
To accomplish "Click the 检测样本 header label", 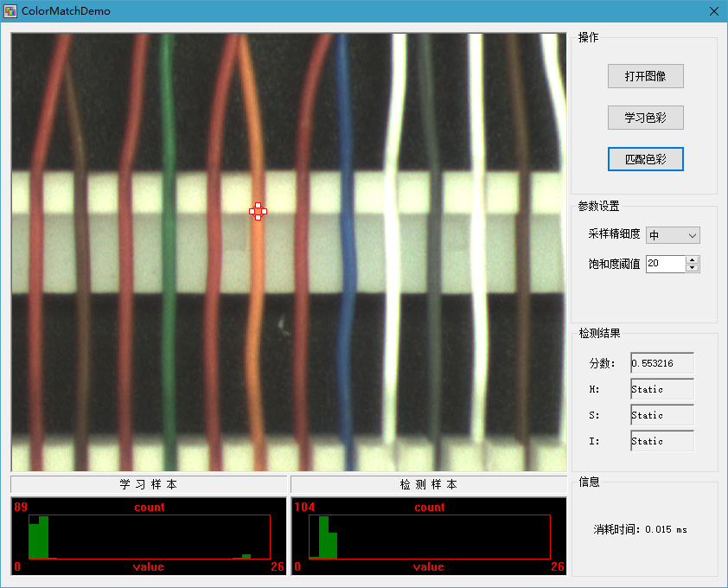I will click(429, 484).
